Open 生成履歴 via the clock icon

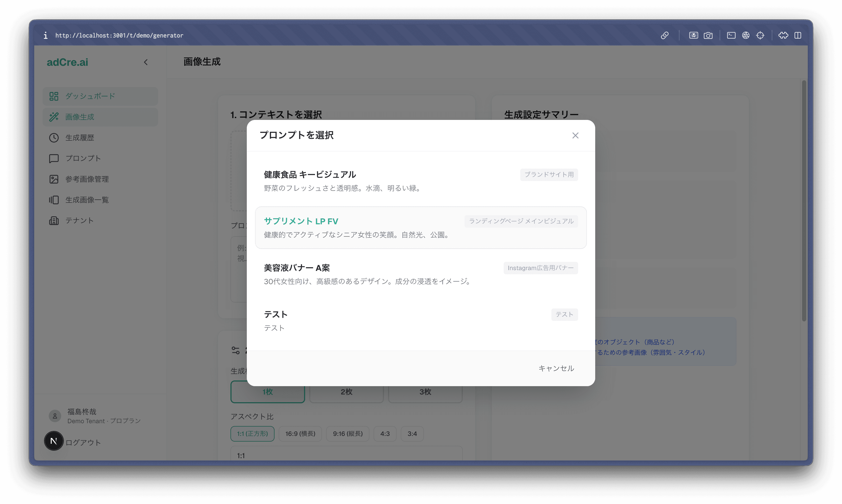tap(54, 138)
